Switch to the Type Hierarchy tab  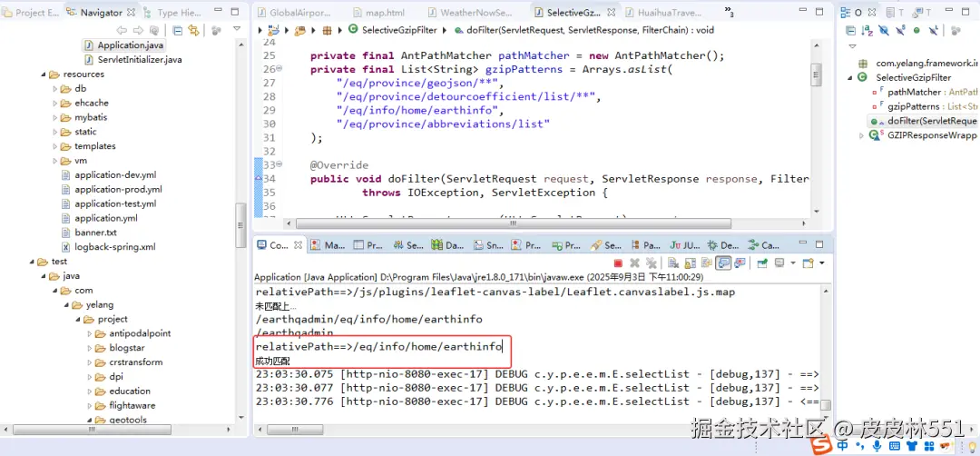tap(172, 12)
